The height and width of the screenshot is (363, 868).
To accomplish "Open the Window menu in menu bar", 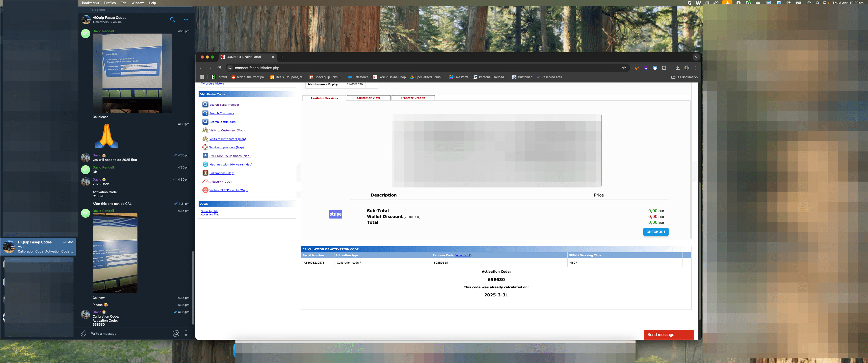I will coord(138,3).
